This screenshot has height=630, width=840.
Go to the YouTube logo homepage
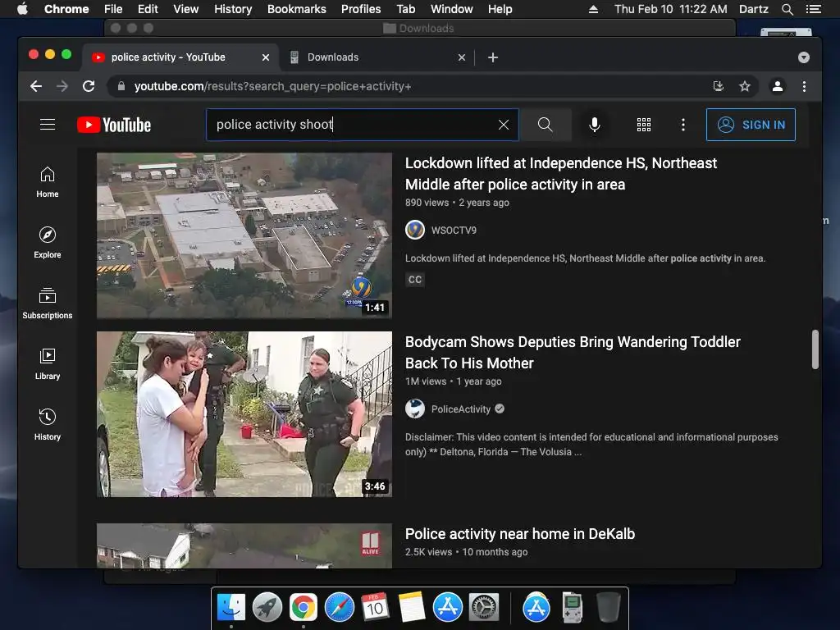pyautogui.click(x=114, y=125)
